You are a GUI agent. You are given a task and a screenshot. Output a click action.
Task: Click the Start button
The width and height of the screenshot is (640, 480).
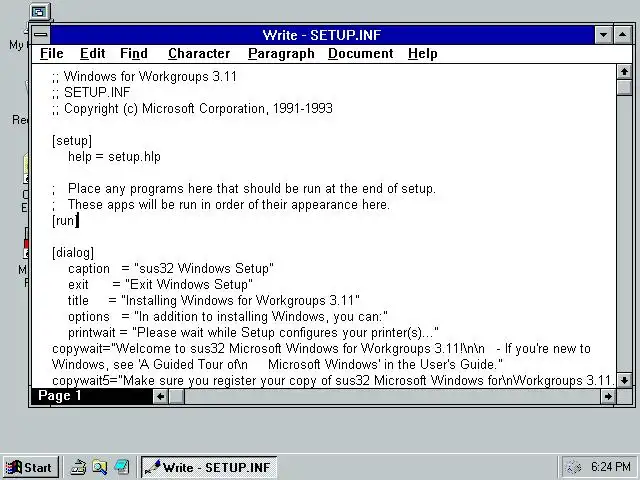point(31,467)
